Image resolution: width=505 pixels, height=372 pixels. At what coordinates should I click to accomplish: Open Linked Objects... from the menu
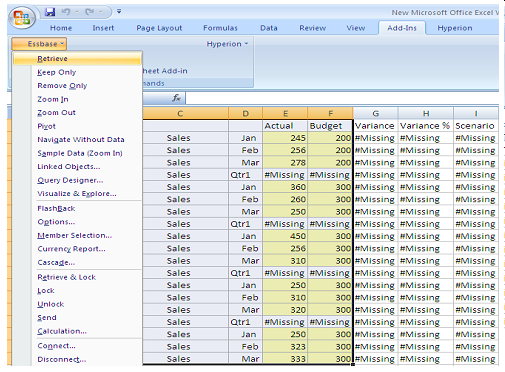click(77, 167)
